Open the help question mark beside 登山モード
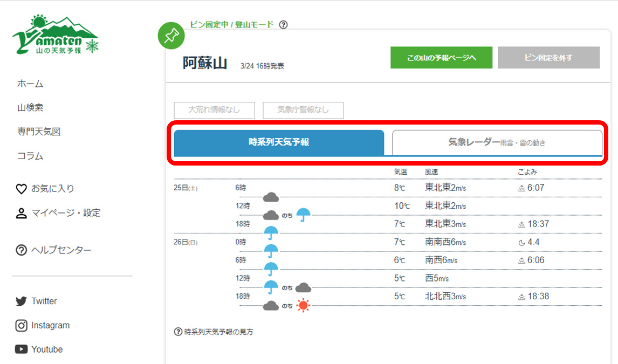Viewport: 618px width, 364px height. 283,25
